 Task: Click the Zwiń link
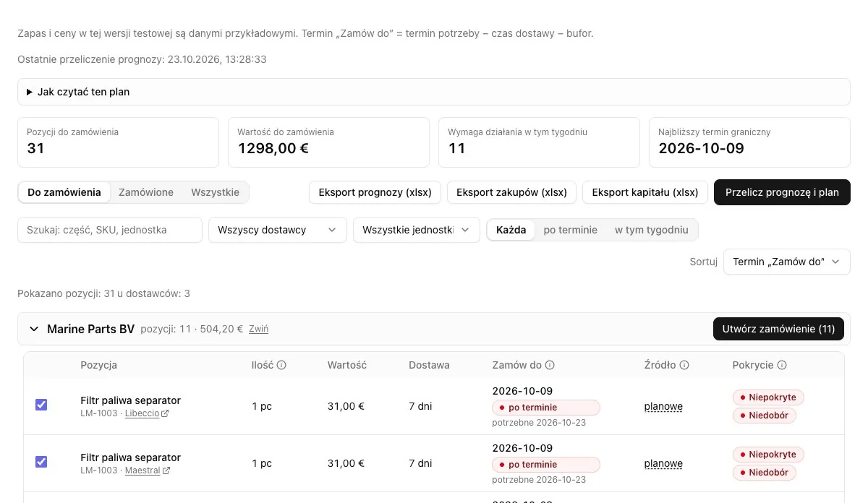click(x=258, y=329)
